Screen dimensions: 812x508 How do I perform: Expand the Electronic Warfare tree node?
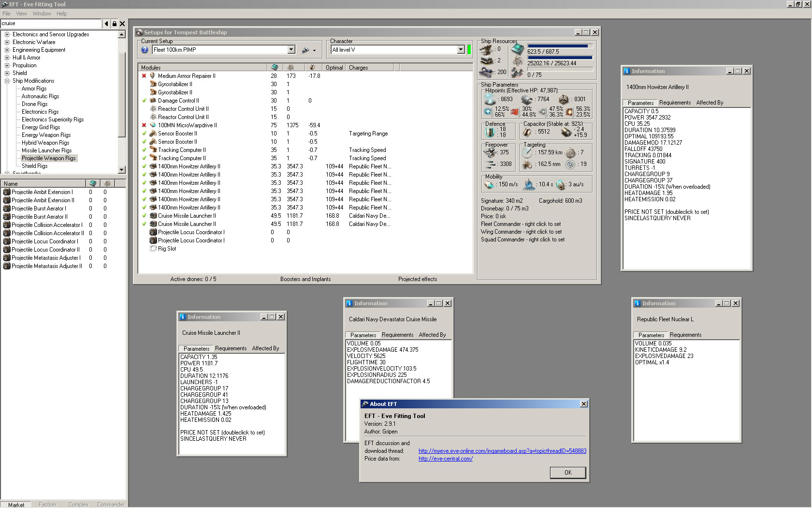point(7,42)
